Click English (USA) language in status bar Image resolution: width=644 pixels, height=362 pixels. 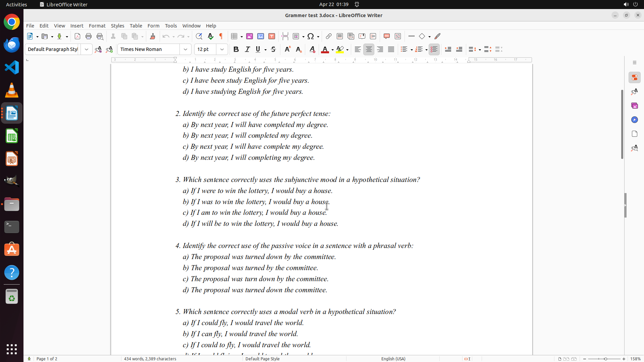coord(393,359)
